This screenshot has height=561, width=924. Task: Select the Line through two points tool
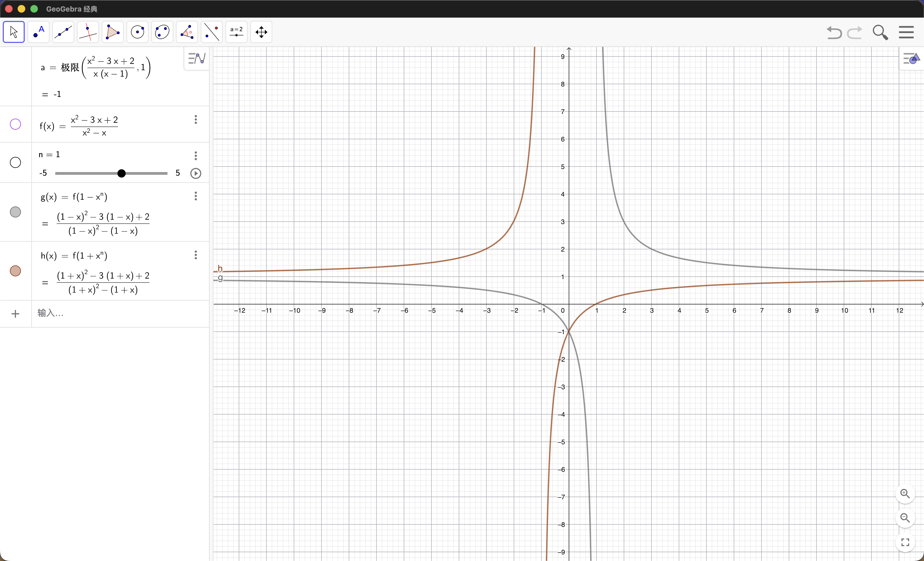tap(63, 32)
